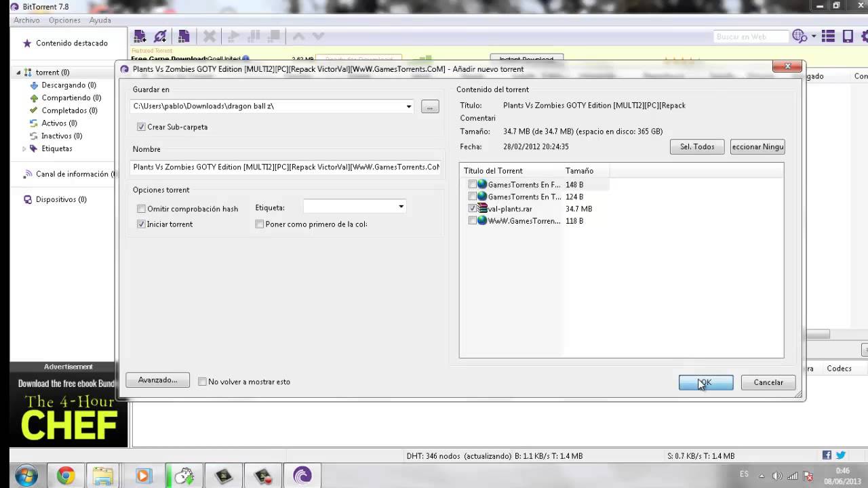This screenshot has width=868, height=488.
Task: Click the Start torrent play icon
Action: tap(233, 37)
